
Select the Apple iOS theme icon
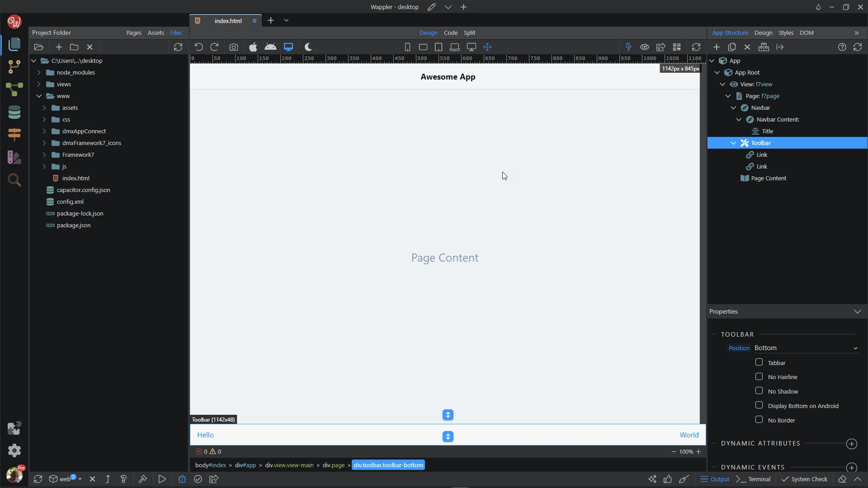pos(253,47)
